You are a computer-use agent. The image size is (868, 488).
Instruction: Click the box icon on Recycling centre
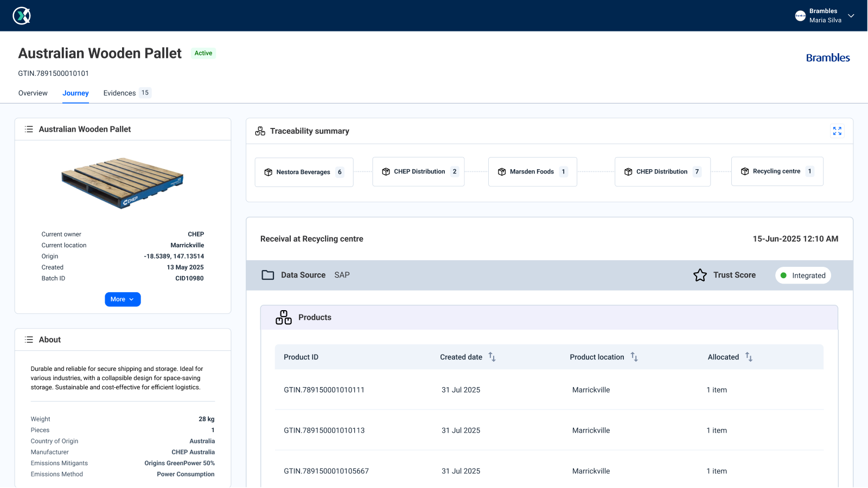745,171
